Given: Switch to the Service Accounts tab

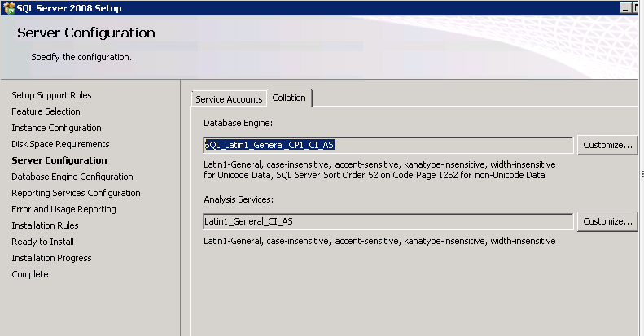Looking at the screenshot, I should [x=229, y=99].
